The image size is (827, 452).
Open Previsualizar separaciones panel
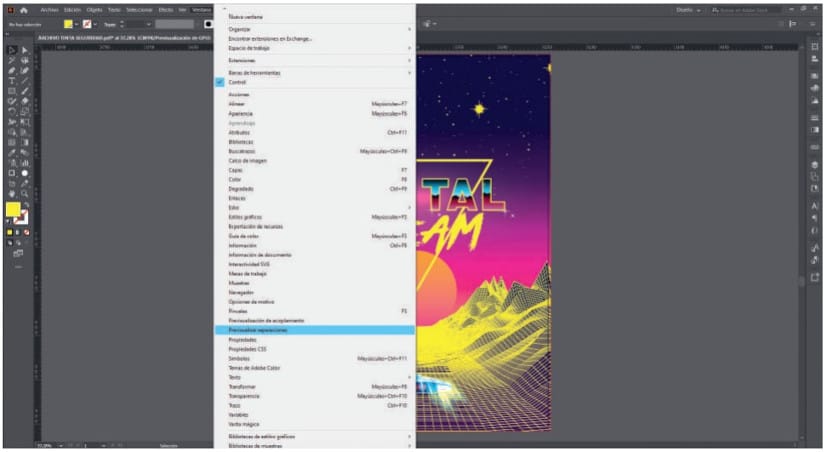coord(258,329)
